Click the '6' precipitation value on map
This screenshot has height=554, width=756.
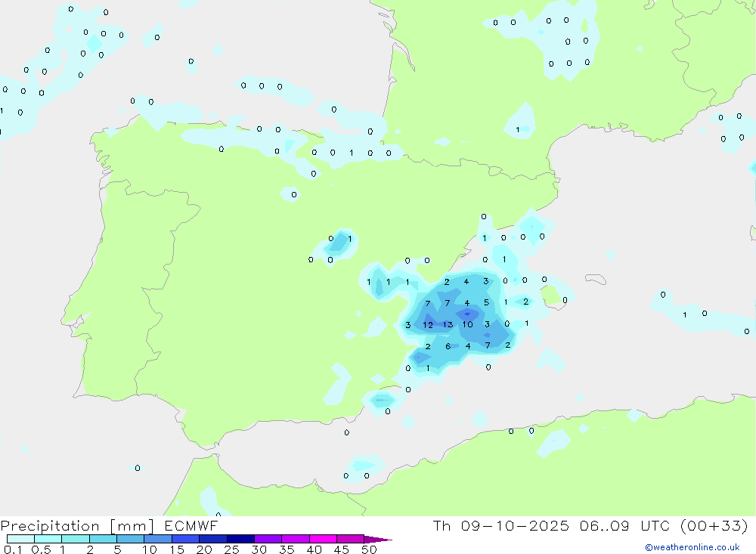pyautogui.click(x=448, y=346)
